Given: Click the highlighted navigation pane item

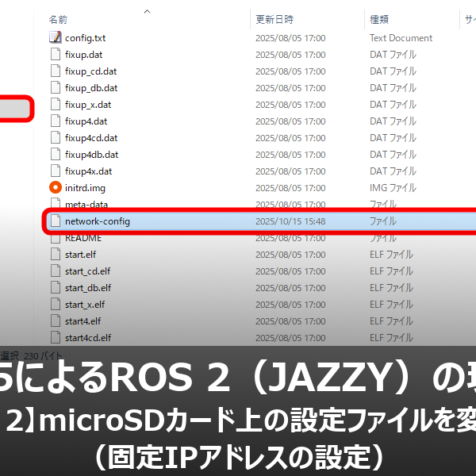Looking at the screenshot, I should [x=16, y=109].
